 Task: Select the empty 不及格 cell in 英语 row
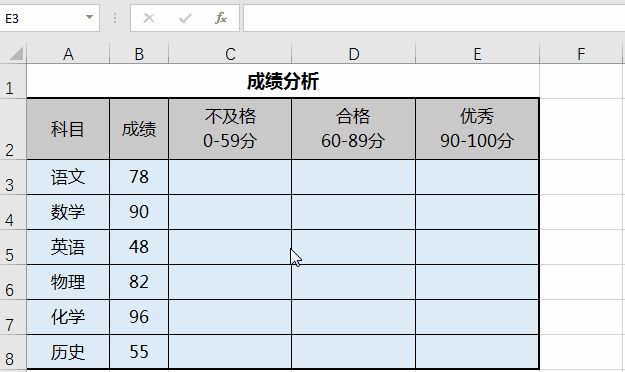(x=230, y=247)
